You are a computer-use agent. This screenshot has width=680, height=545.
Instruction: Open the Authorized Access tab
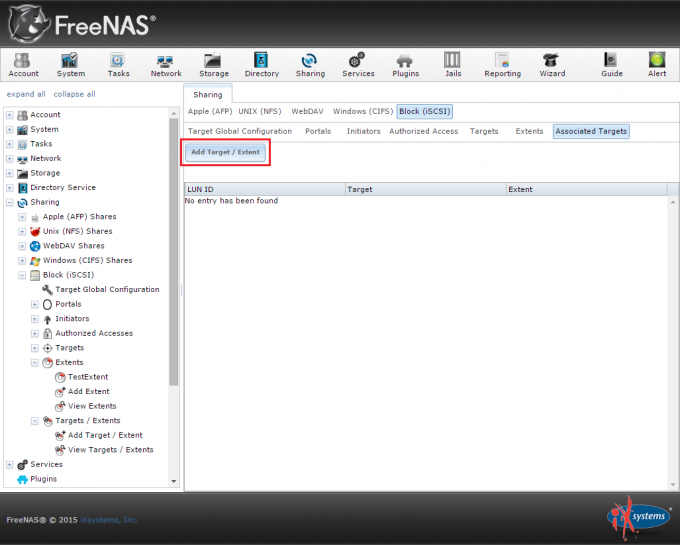[423, 131]
